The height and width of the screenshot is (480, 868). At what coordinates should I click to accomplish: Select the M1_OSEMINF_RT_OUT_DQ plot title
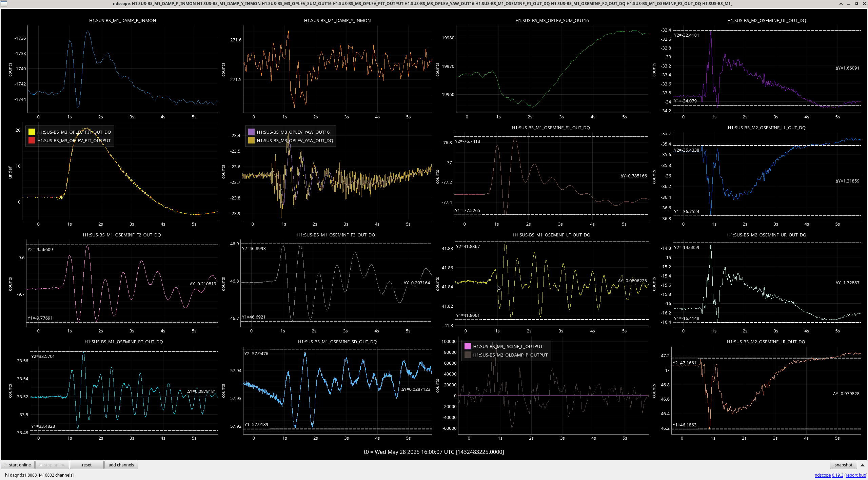tap(123, 342)
